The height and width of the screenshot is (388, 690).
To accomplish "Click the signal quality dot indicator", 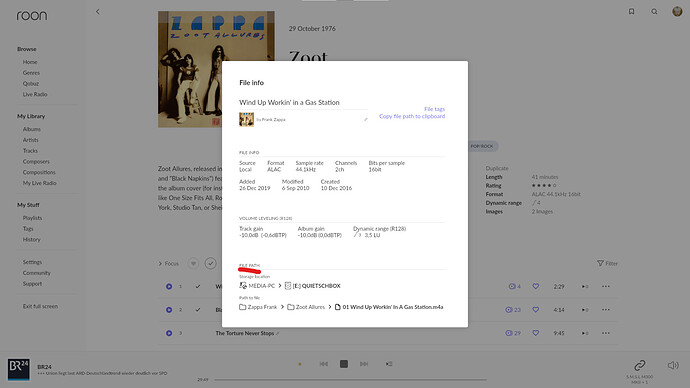I will 300,364.
